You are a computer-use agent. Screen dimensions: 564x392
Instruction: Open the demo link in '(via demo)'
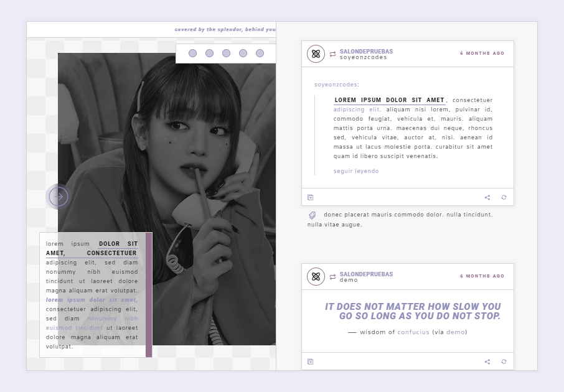tap(456, 332)
